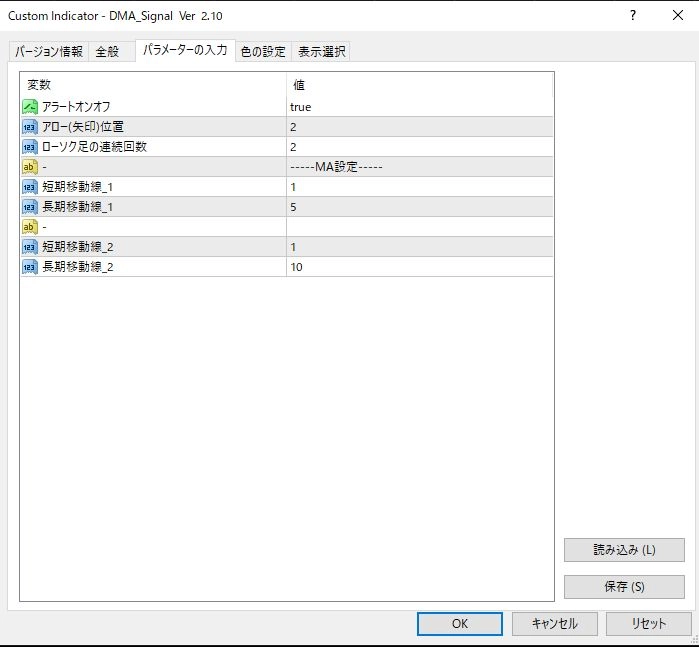This screenshot has width=699, height=647.
Task: Select the 短期移動線_1 variable name
Action: pos(77,187)
